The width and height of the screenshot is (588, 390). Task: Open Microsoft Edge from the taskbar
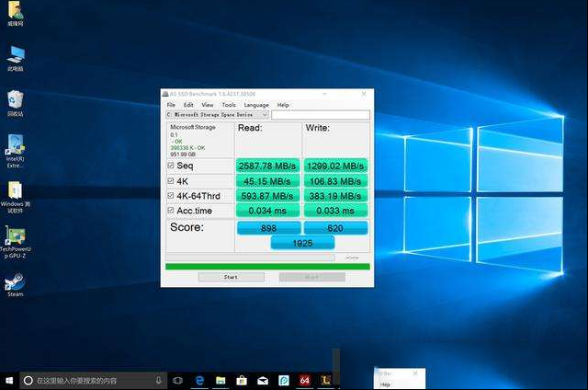(x=199, y=381)
